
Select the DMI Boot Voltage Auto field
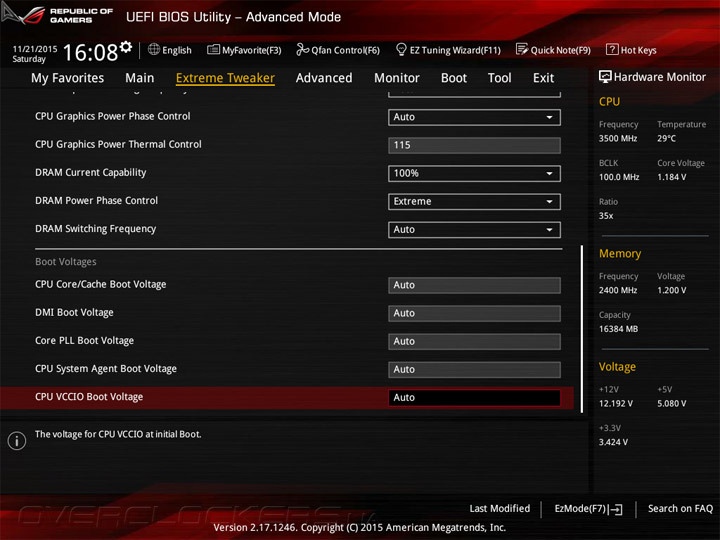(474, 313)
